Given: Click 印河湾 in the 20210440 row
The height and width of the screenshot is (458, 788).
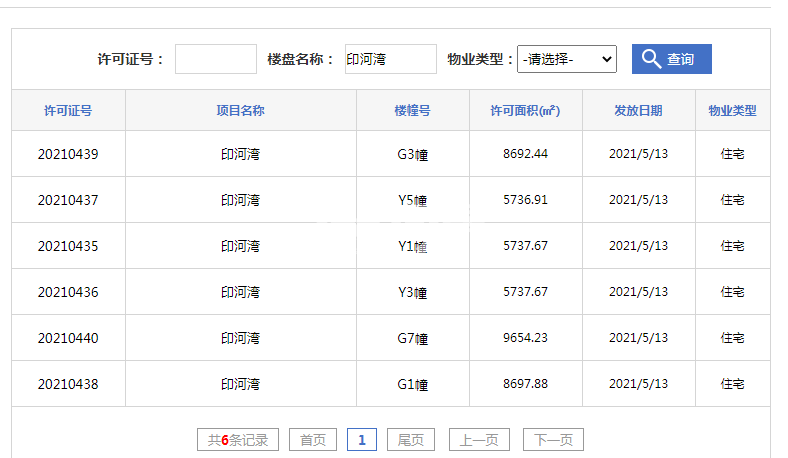Looking at the screenshot, I should coord(241,338).
